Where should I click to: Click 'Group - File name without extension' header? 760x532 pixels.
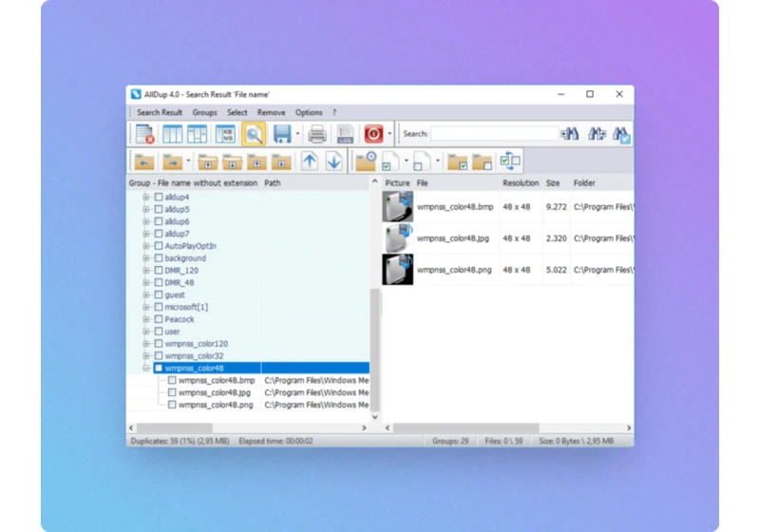click(194, 182)
